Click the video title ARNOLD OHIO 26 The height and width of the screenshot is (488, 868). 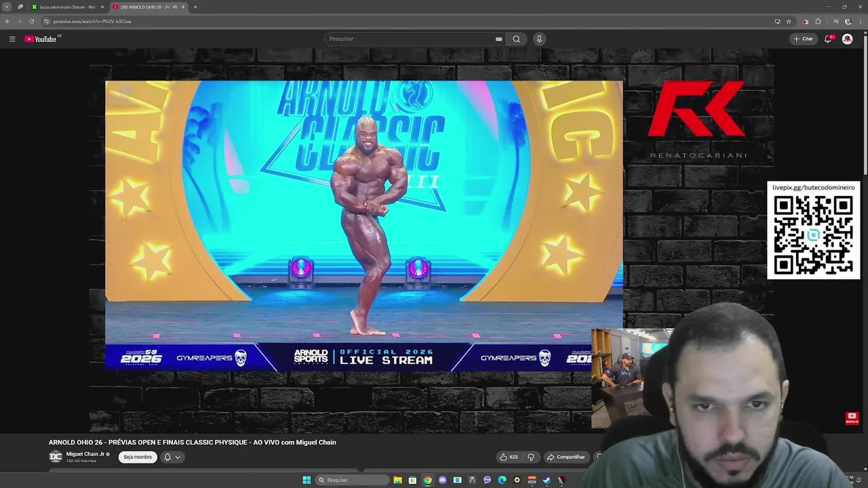193,443
